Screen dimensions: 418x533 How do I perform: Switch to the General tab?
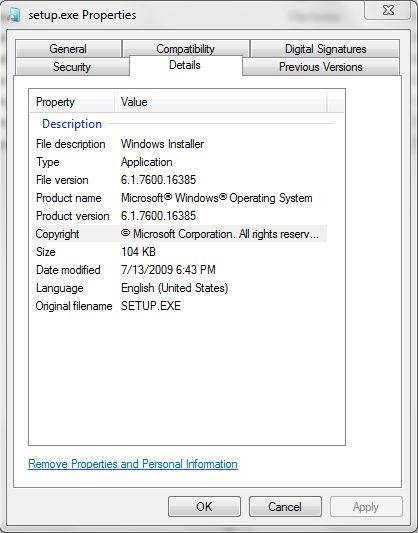click(68, 49)
